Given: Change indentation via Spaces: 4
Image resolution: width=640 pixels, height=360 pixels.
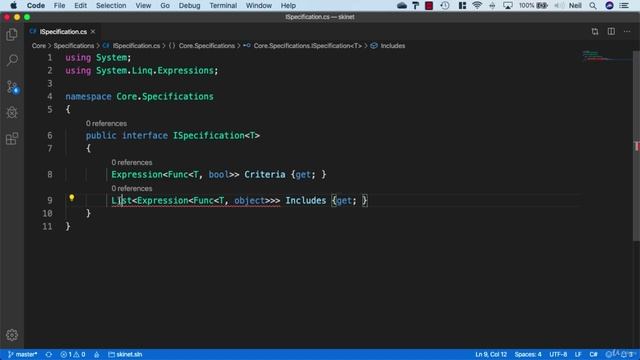Looking at the screenshot, I should coord(528,354).
